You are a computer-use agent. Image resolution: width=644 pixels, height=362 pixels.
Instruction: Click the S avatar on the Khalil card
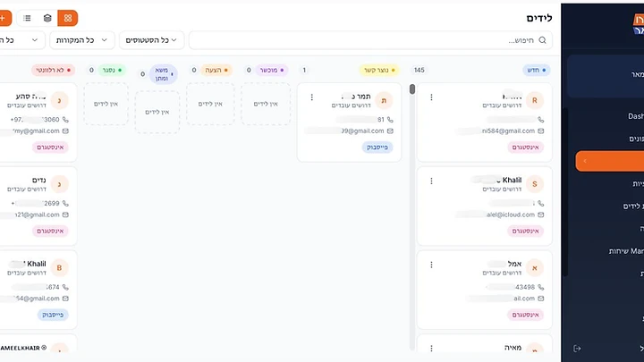534,184
